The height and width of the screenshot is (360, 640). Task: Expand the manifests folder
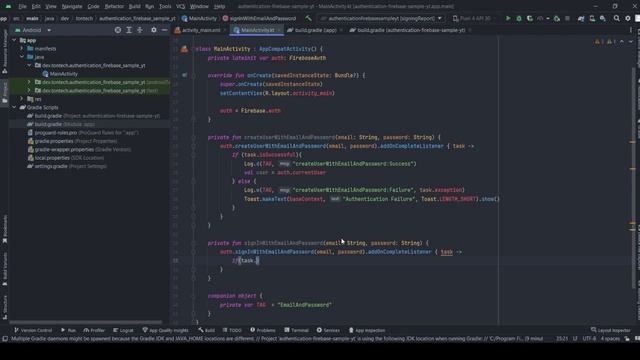tap(22, 49)
